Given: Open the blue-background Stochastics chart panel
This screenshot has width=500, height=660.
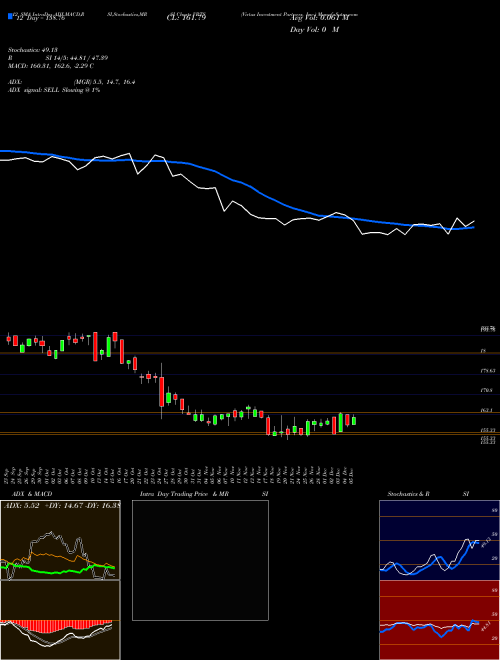Looking at the screenshot, I should pos(439,540).
